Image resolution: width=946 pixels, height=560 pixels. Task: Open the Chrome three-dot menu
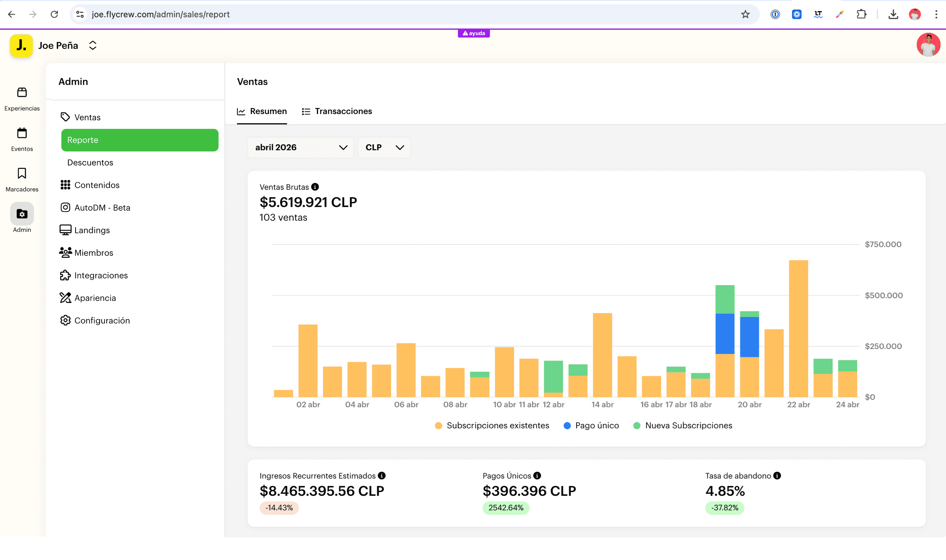click(x=936, y=14)
